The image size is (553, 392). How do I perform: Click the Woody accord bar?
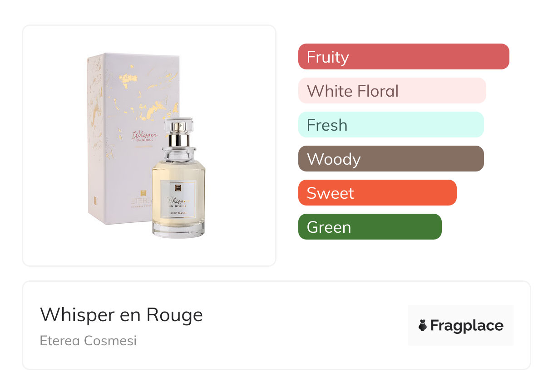pos(391,159)
